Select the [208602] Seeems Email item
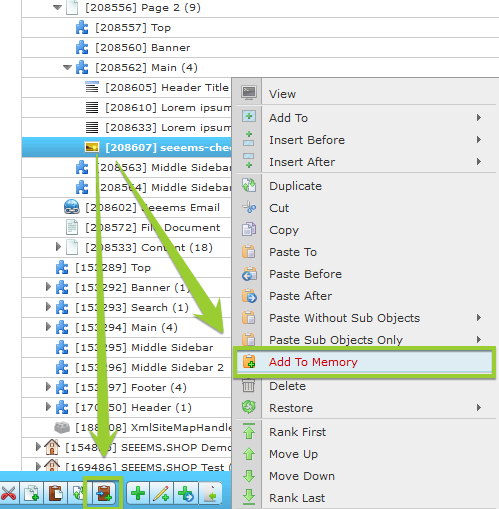 pyautogui.click(x=153, y=207)
